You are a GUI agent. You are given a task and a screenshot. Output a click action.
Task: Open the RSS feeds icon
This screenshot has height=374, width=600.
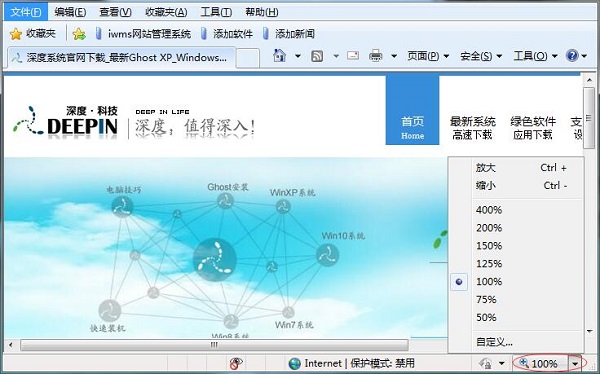click(x=317, y=56)
